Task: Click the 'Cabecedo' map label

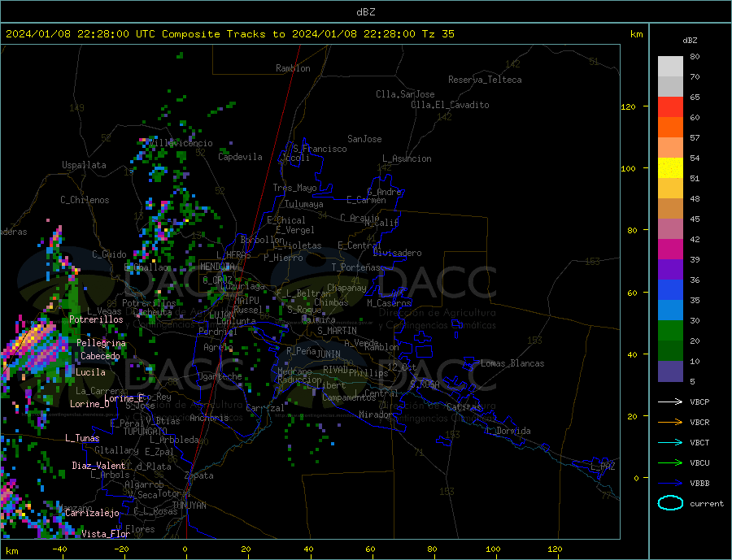Action: [x=100, y=356]
